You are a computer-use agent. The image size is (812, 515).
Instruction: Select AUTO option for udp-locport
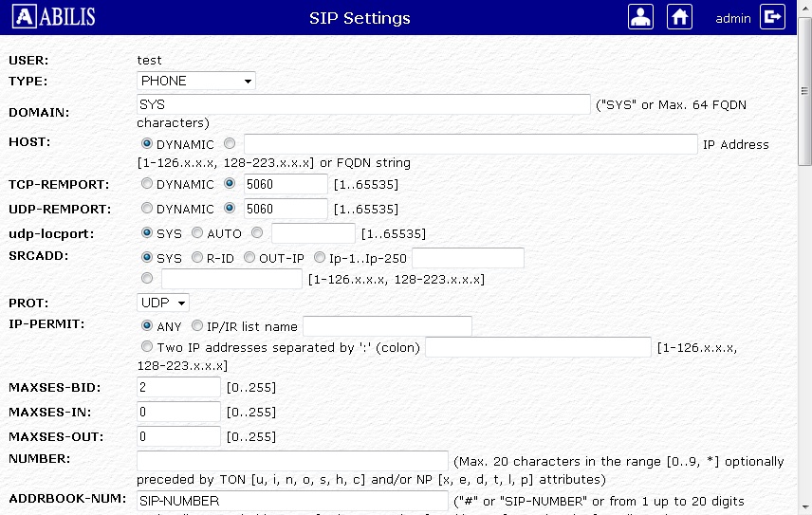click(x=197, y=232)
